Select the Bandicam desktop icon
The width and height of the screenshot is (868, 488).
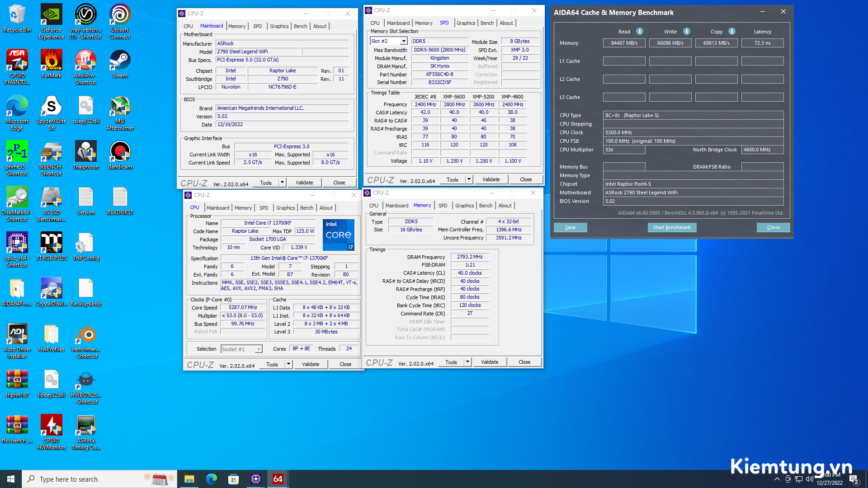coord(120,155)
